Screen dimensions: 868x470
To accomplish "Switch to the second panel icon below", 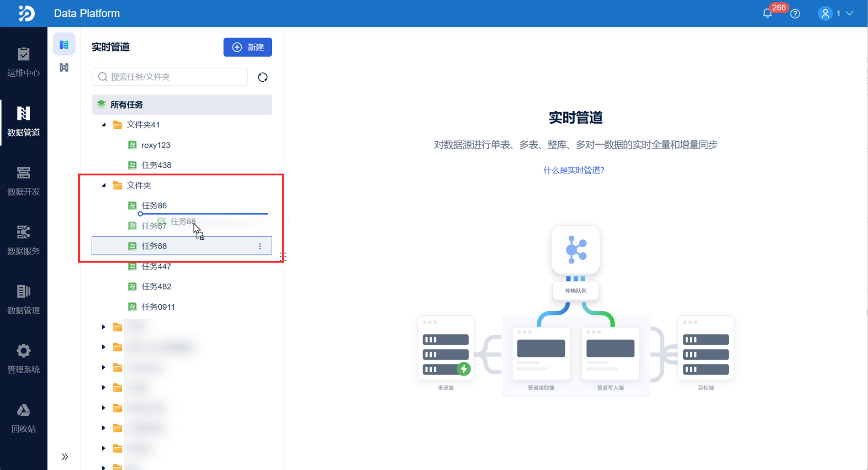I will [64, 68].
